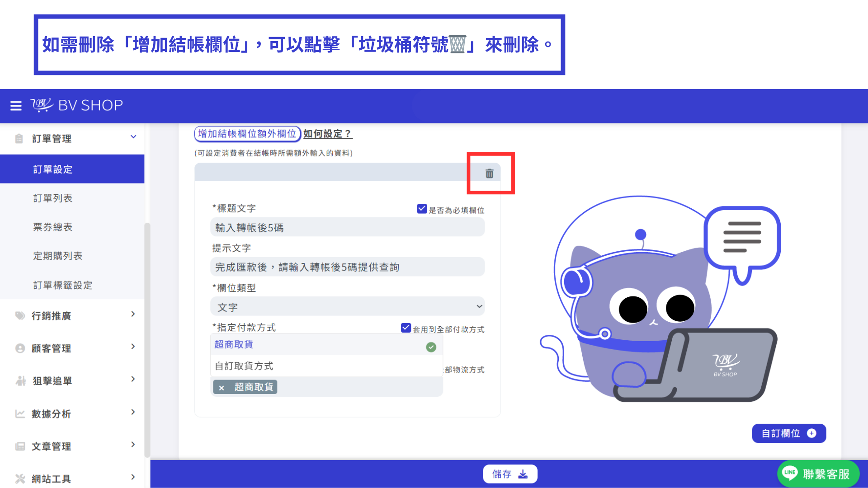Open 訂單列表 in the sidebar
The height and width of the screenshot is (488, 868).
click(72, 198)
